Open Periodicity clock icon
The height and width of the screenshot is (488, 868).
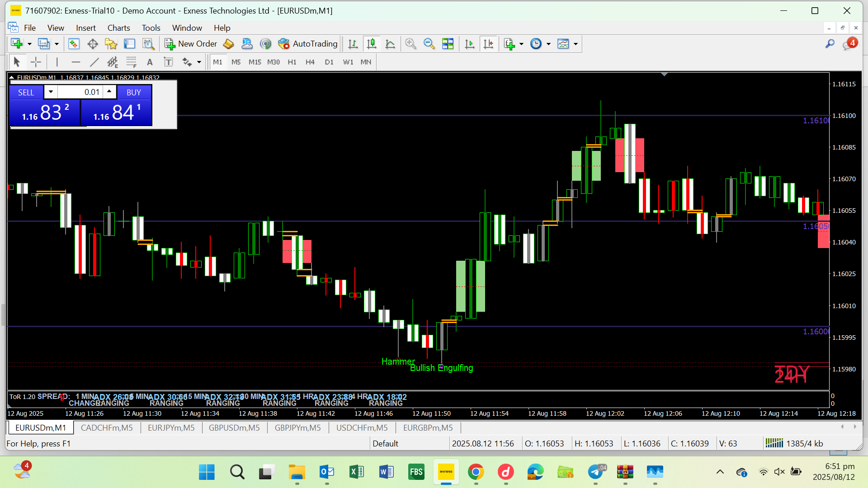(x=536, y=44)
